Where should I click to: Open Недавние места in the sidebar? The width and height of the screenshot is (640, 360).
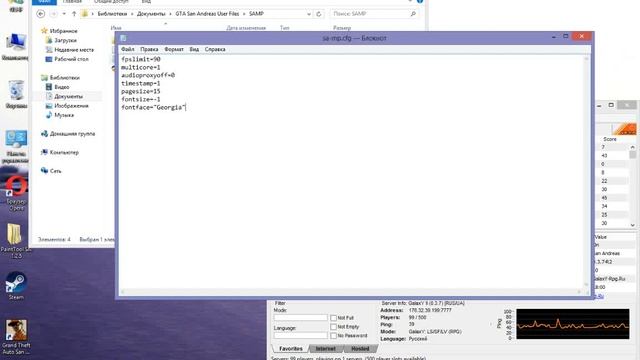tap(74, 50)
